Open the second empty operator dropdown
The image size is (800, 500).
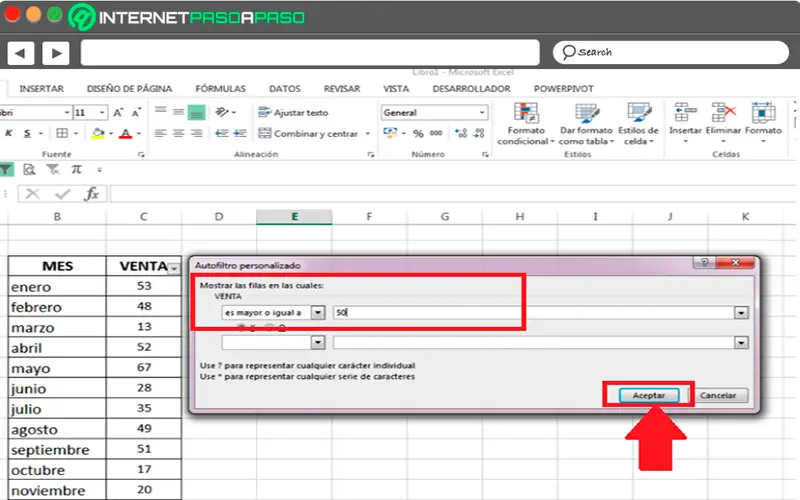[318, 342]
